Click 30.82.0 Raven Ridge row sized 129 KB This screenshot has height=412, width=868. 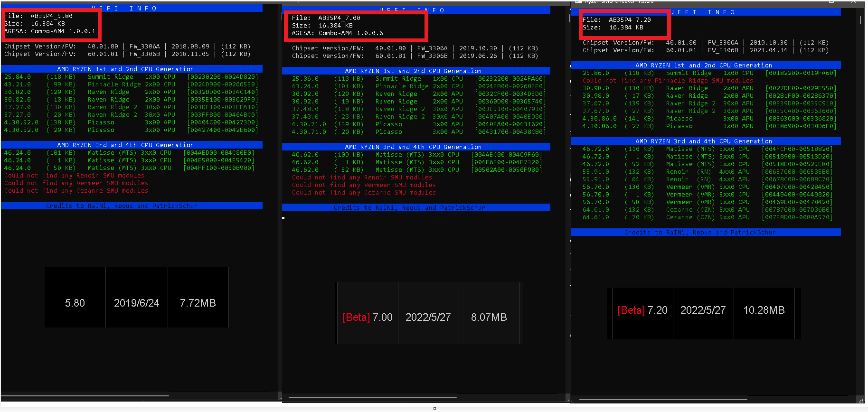[131, 92]
